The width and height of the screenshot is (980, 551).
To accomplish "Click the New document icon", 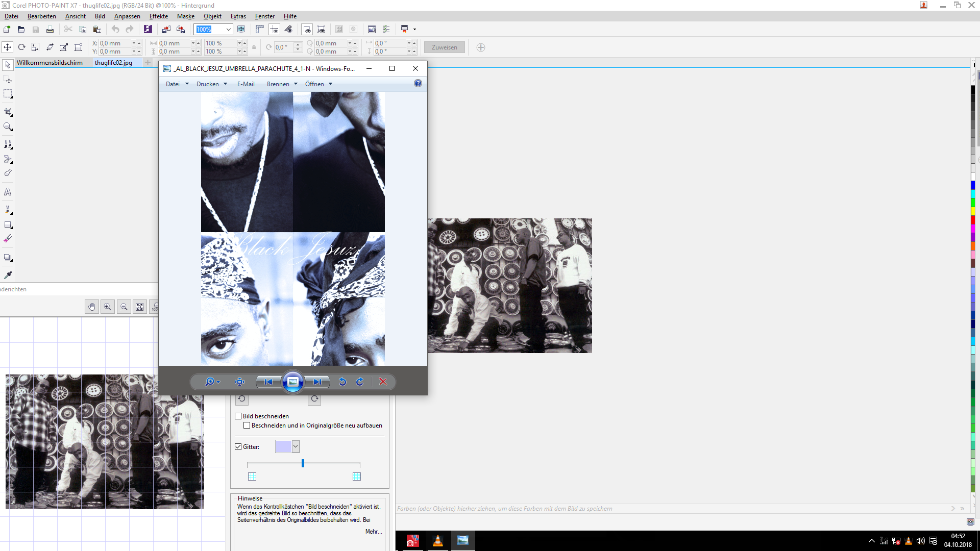I will coord(7,29).
